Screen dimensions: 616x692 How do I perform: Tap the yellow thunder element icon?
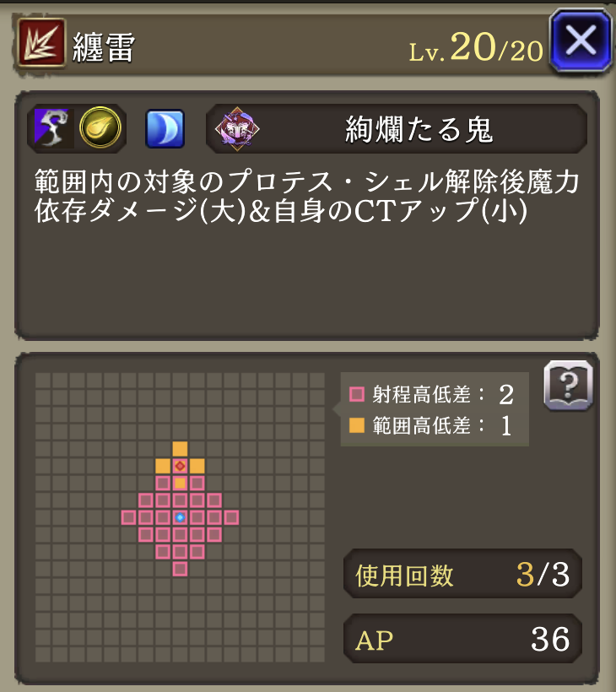pyautogui.click(x=100, y=127)
